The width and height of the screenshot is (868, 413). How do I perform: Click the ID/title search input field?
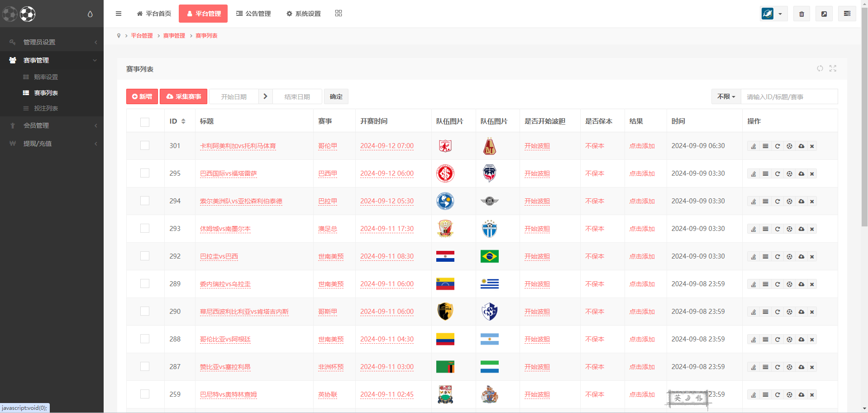coord(789,97)
